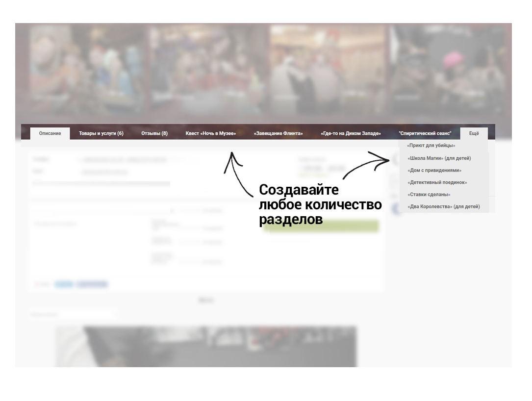The width and height of the screenshot is (532, 401).
Task: Switch to the Описание tab
Action: [50, 133]
